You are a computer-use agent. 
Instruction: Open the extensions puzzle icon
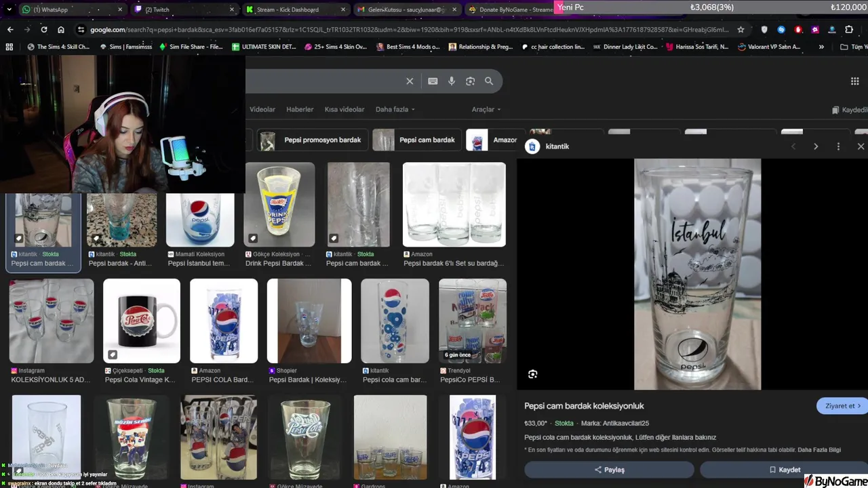click(x=849, y=30)
